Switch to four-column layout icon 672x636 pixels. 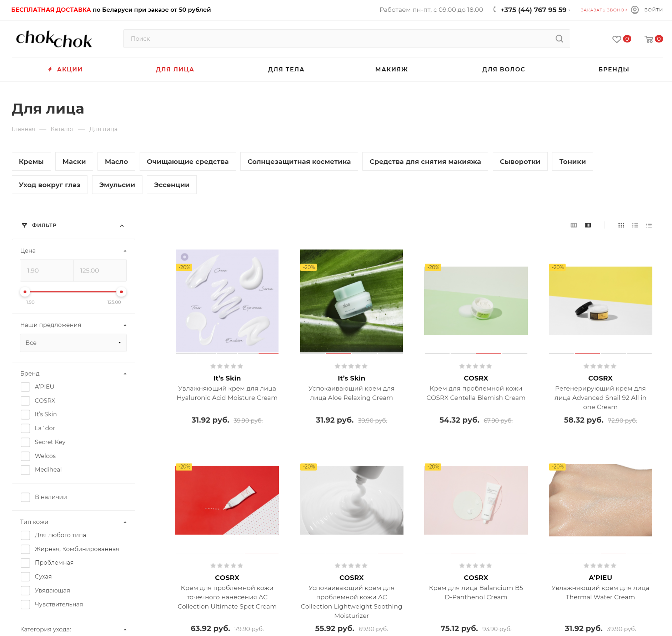click(x=588, y=225)
